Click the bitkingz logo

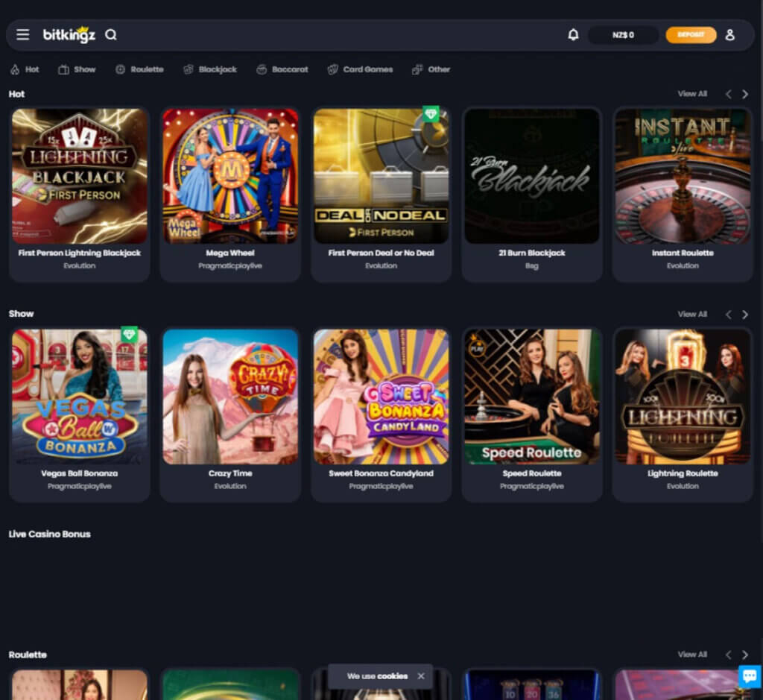(69, 34)
